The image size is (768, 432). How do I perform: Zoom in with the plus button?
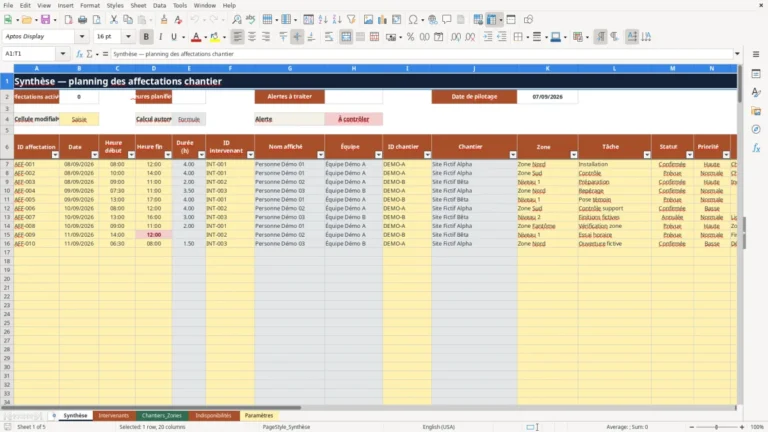point(742,427)
